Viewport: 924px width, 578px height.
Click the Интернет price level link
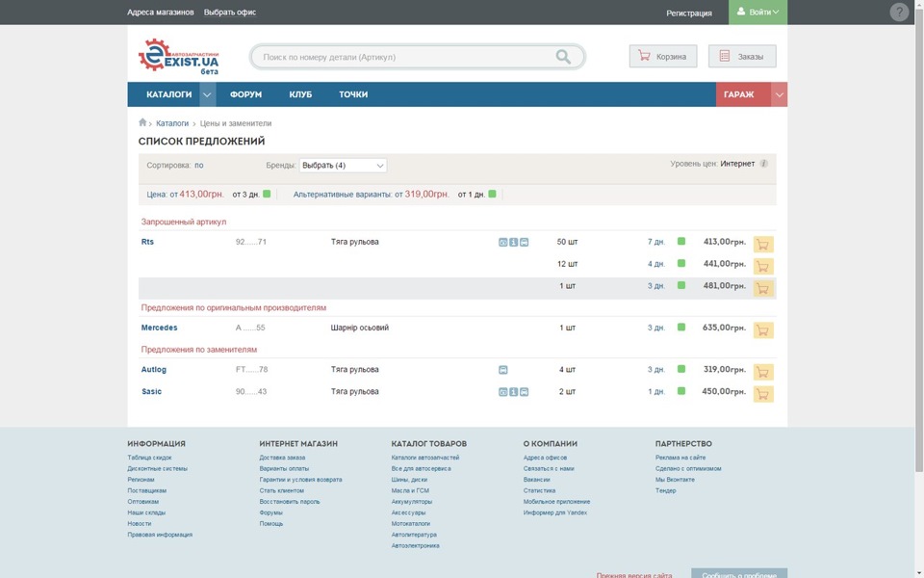pos(737,164)
